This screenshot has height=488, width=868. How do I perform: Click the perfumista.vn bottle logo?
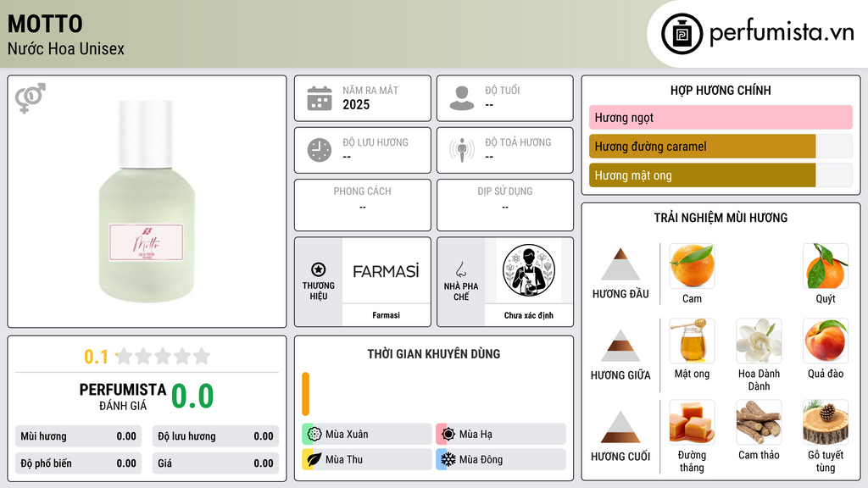coord(682,34)
